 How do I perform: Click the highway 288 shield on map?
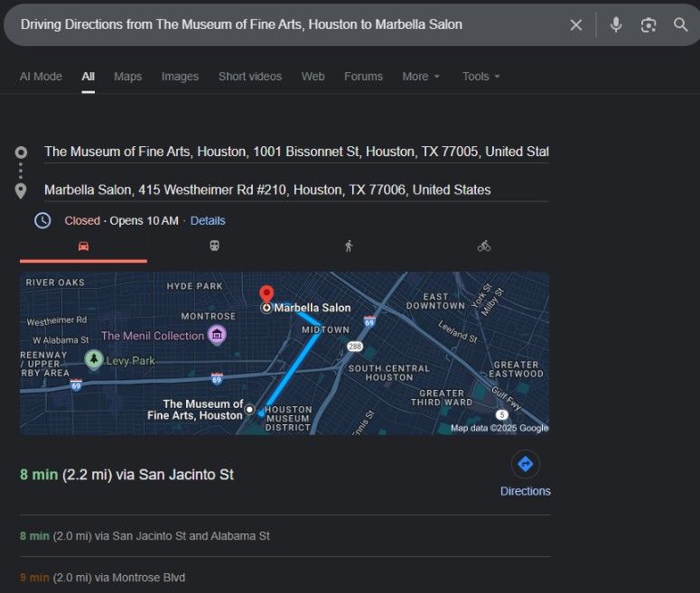(355, 347)
